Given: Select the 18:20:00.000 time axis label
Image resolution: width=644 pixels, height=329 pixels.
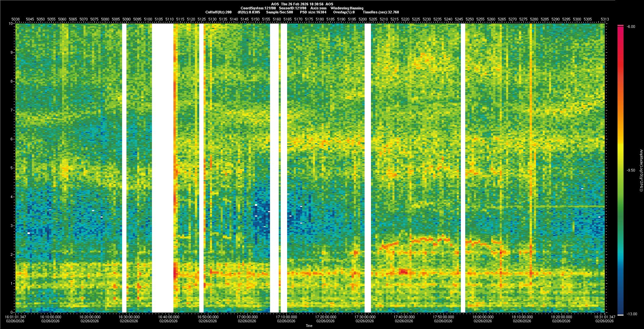Looking at the screenshot, I should 561,317.
